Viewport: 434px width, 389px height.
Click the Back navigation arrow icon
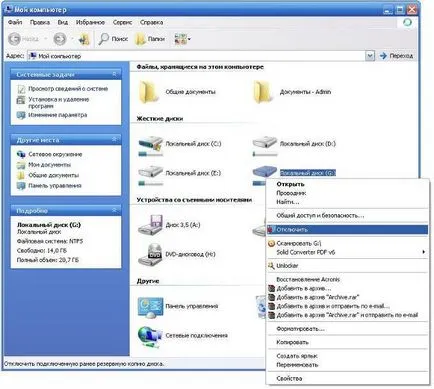(x=15, y=39)
